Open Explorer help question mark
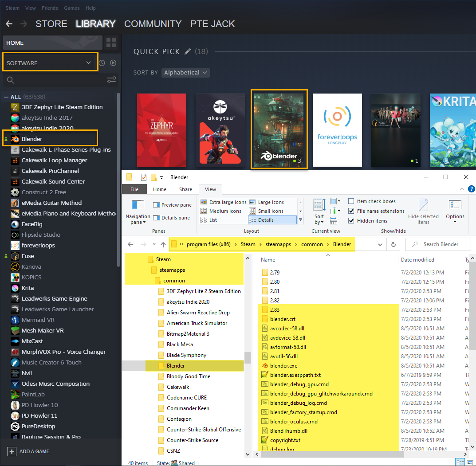The image size is (476, 466). coord(472,189)
